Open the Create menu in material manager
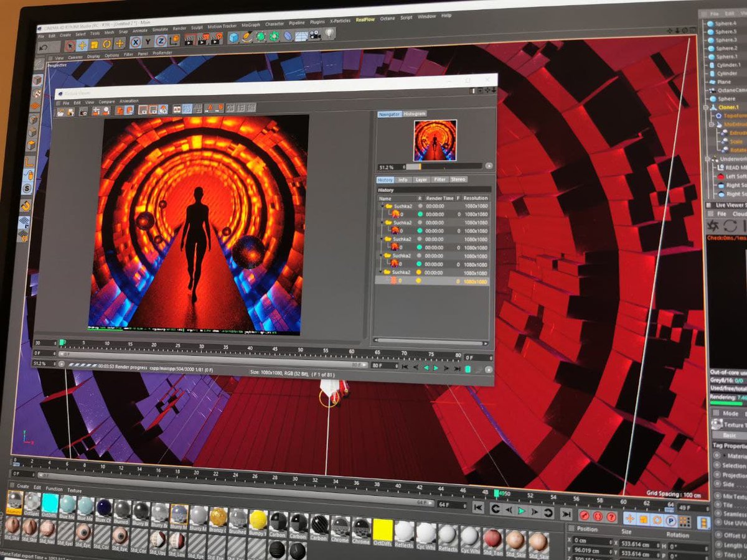This screenshot has height=560, width=747. point(22,487)
